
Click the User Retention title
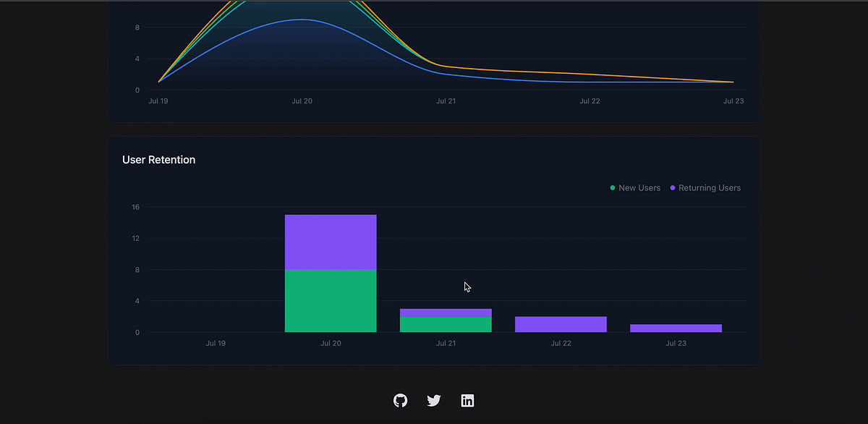[158, 159]
